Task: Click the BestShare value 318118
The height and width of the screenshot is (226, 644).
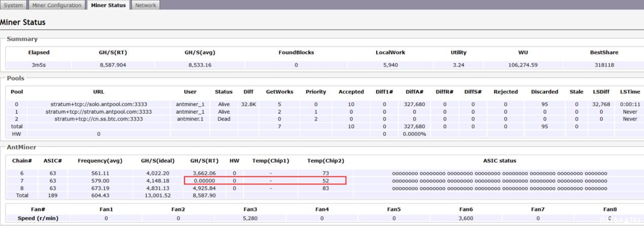Action: [603, 65]
